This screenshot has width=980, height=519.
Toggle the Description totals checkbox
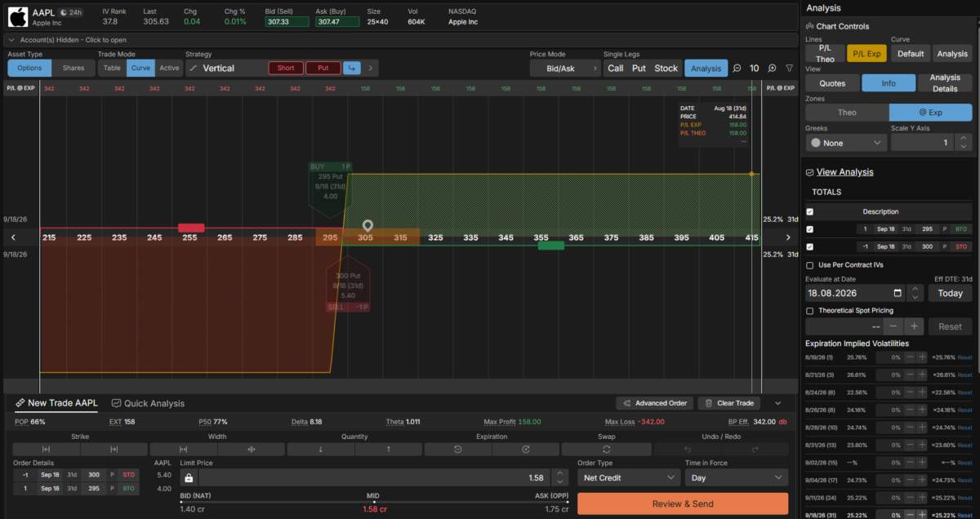(809, 211)
